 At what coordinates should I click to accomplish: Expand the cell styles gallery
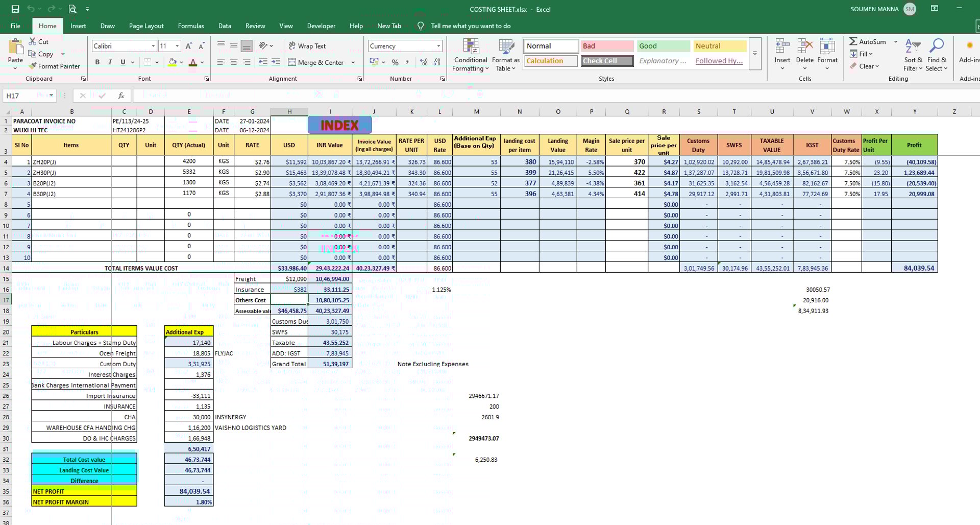tap(755, 53)
